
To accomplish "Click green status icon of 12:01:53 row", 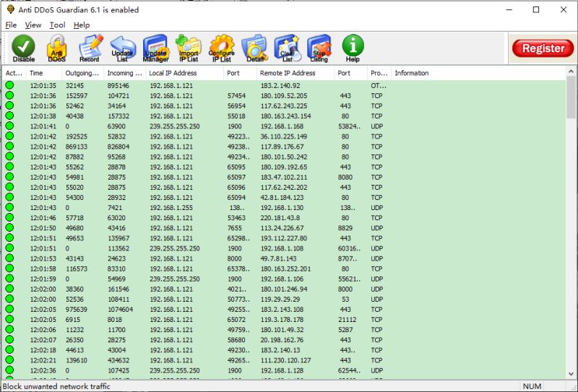I will coord(9,258).
